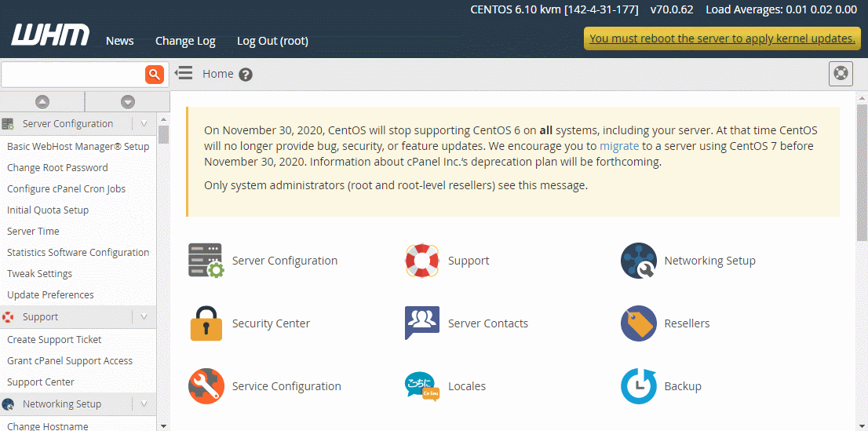Image resolution: width=868 pixels, height=431 pixels.
Task: Open the Networking Setup icon in main panel
Action: click(x=639, y=261)
